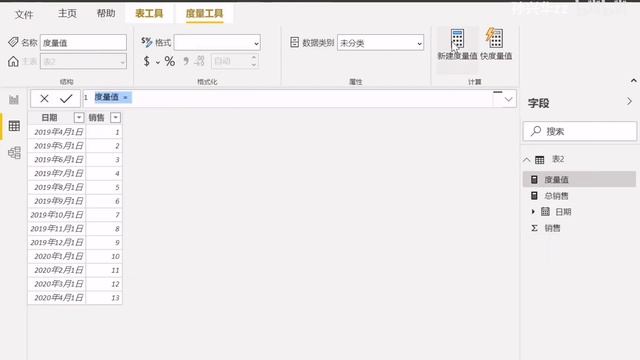Click the format icon beside 格式

[x=147, y=42]
